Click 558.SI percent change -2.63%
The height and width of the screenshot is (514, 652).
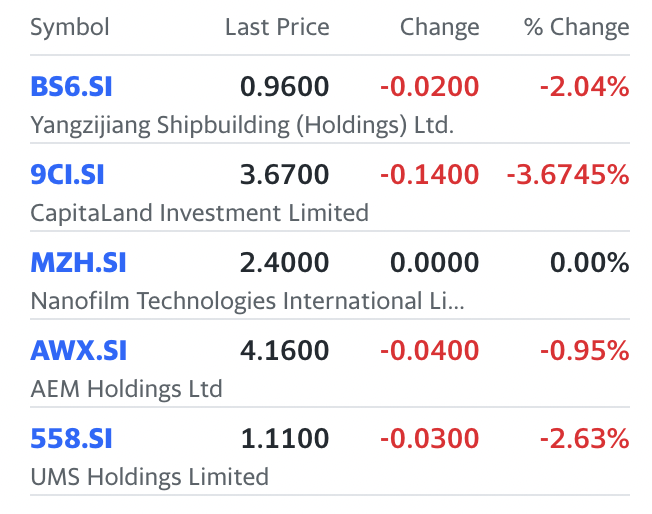coord(584,439)
